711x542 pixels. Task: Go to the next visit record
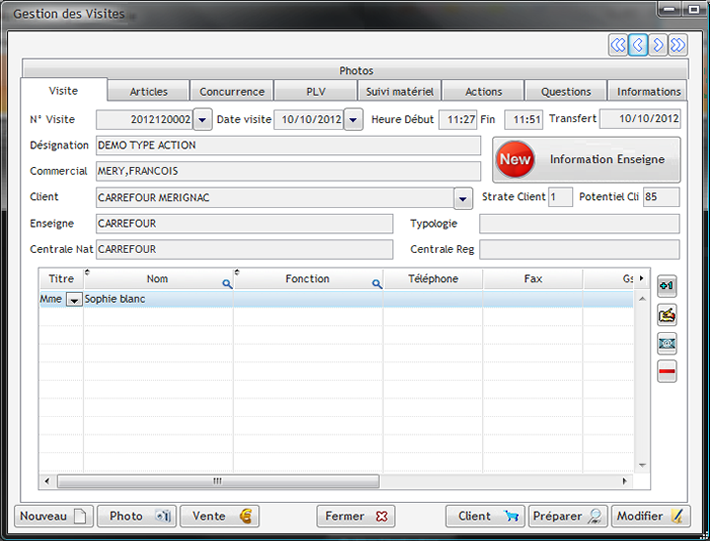[658, 45]
